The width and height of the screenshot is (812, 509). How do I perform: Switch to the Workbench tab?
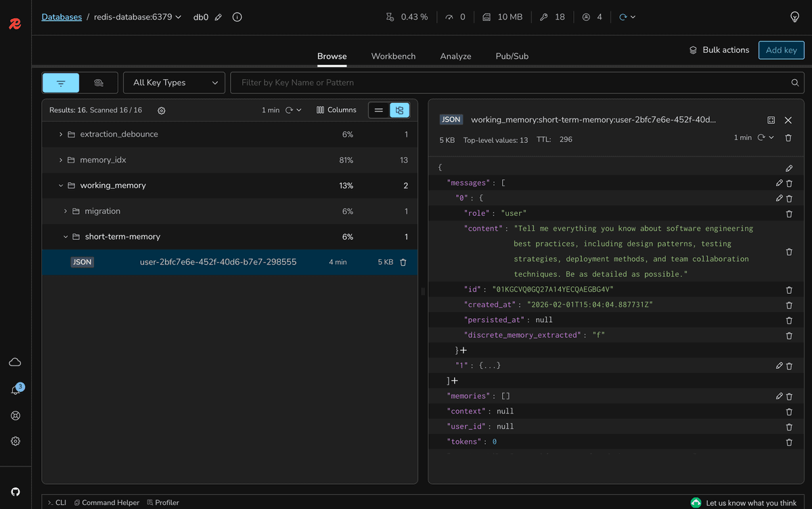tap(393, 56)
